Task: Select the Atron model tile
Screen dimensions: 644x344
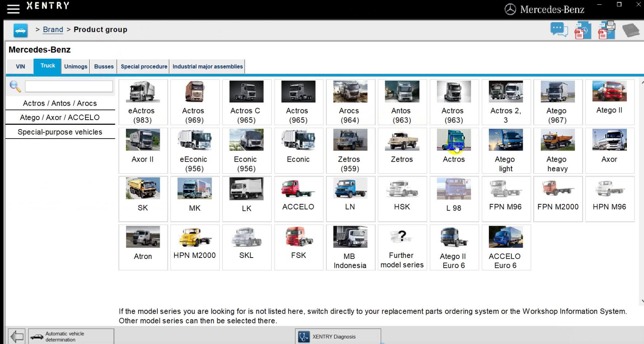Action: 143,247
